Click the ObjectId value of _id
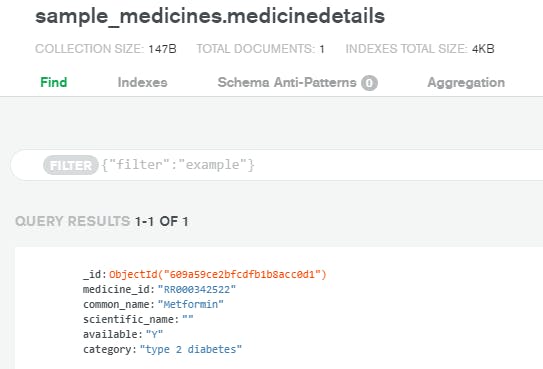Image resolution: width=543 pixels, height=369 pixels. point(218,274)
